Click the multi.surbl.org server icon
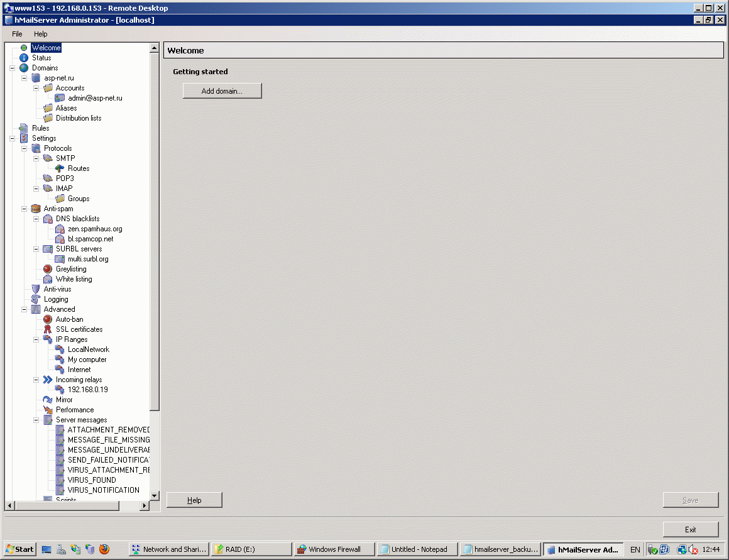Viewport: 729px width, 560px height. (x=60, y=259)
